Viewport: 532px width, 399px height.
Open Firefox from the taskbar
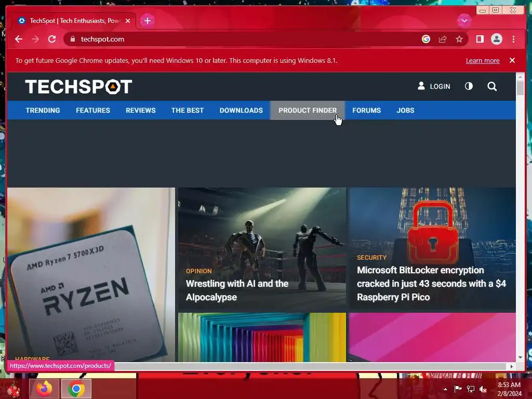coord(44,389)
